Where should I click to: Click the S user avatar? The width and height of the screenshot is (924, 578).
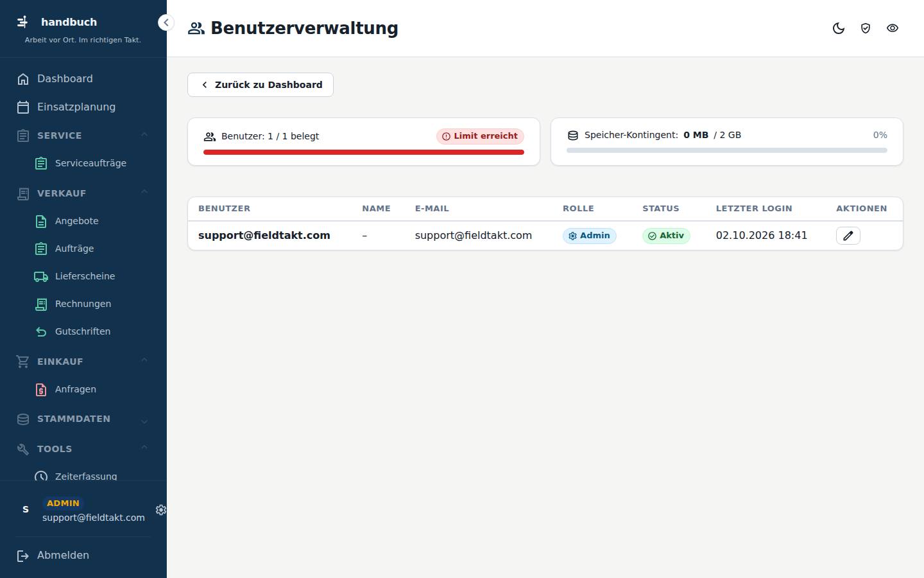pos(26,509)
